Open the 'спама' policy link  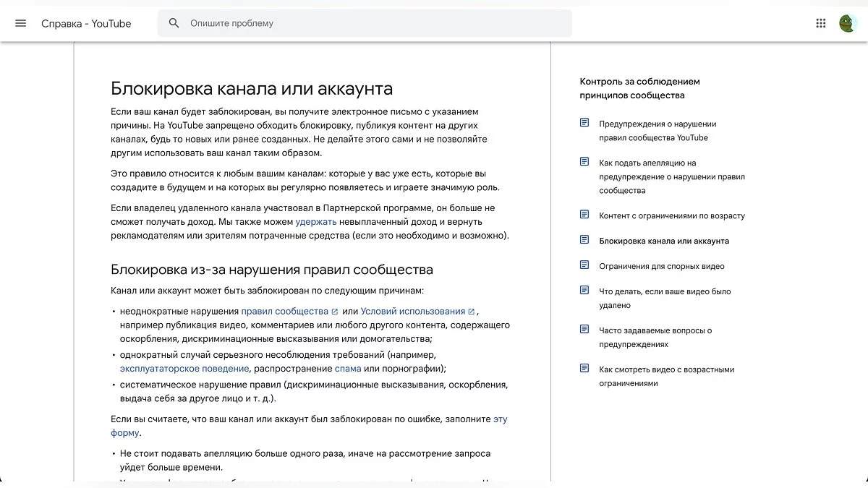348,369
